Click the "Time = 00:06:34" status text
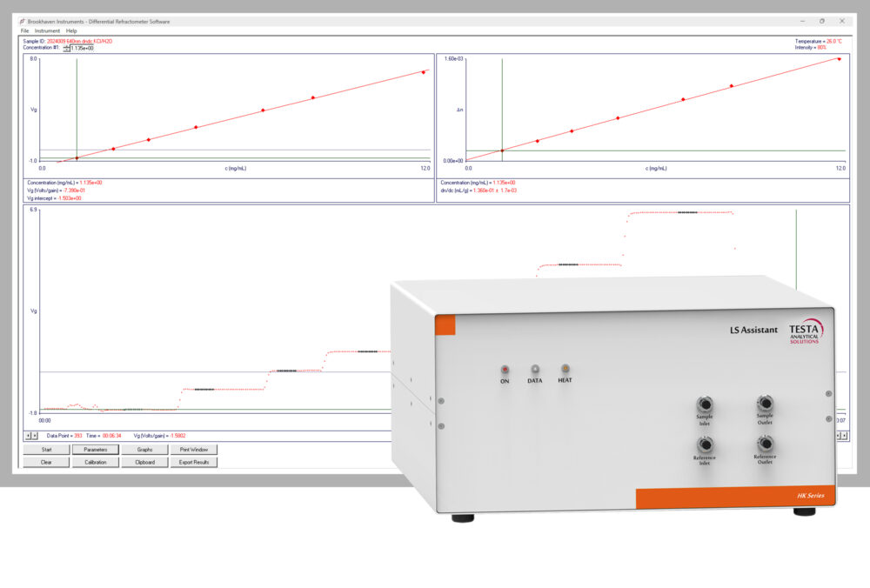This screenshot has height=588, width=870. (104, 436)
